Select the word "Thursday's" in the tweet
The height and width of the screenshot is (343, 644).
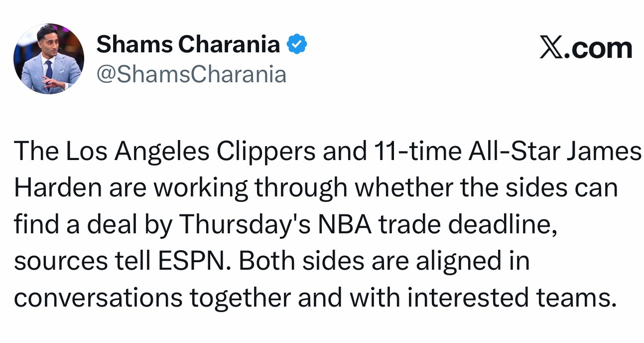point(245,225)
